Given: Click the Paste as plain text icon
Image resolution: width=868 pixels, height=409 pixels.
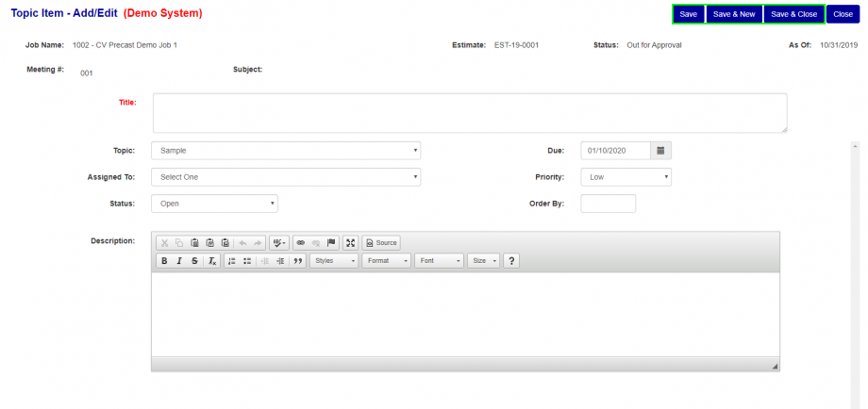Looking at the screenshot, I should [x=209, y=242].
